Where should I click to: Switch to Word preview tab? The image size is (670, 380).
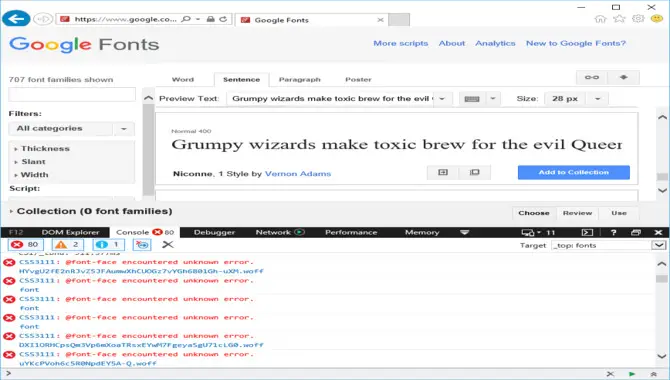183,80
